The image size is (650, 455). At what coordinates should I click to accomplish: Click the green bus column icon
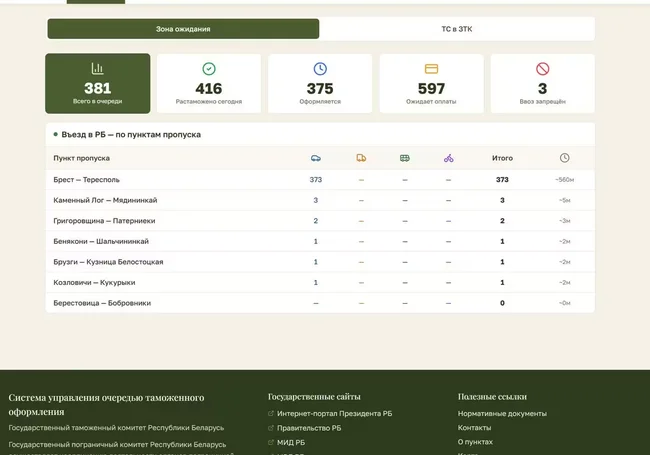(x=405, y=158)
